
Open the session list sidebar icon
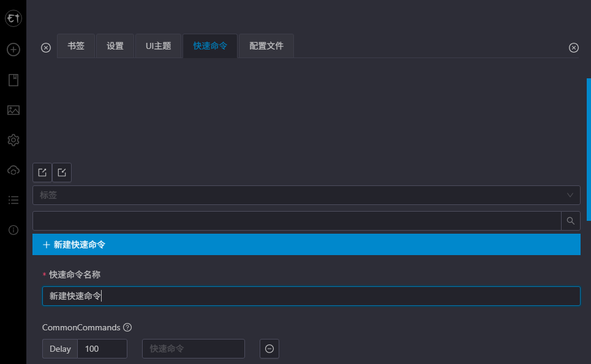point(13,200)
